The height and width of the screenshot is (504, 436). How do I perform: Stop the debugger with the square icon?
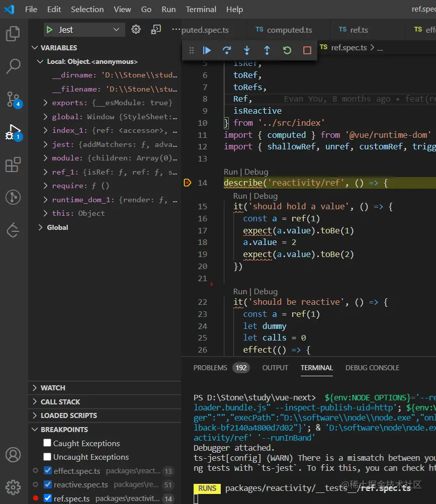(307, 50)
